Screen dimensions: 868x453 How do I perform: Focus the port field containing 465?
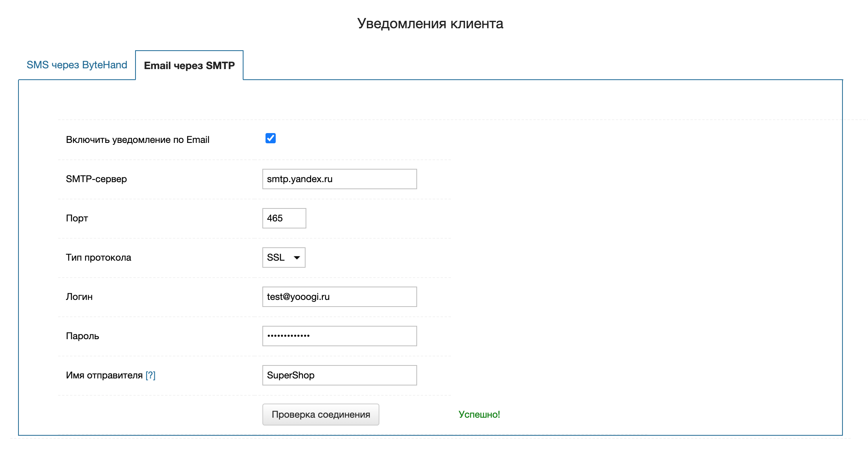click(284, 218)
